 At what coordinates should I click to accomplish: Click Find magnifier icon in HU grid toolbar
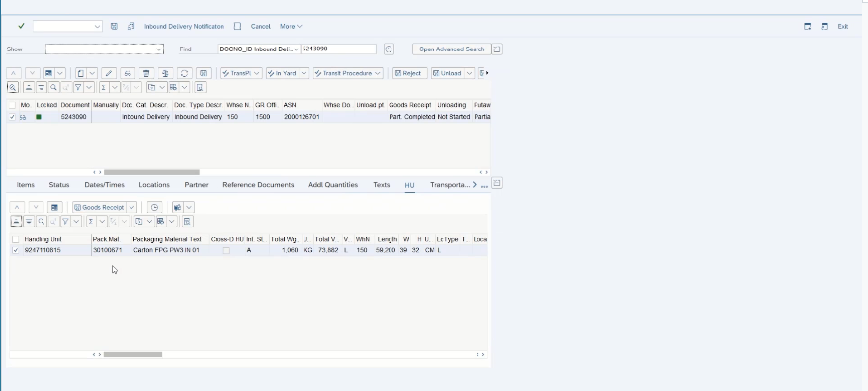pyautogui.click(x=41, y=221)
